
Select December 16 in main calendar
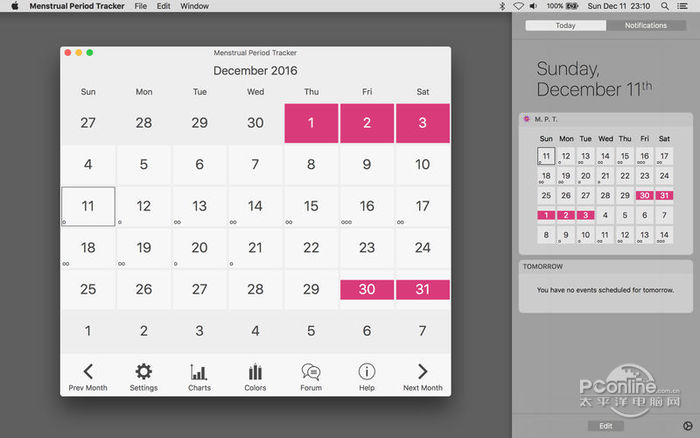coord(367,206)
